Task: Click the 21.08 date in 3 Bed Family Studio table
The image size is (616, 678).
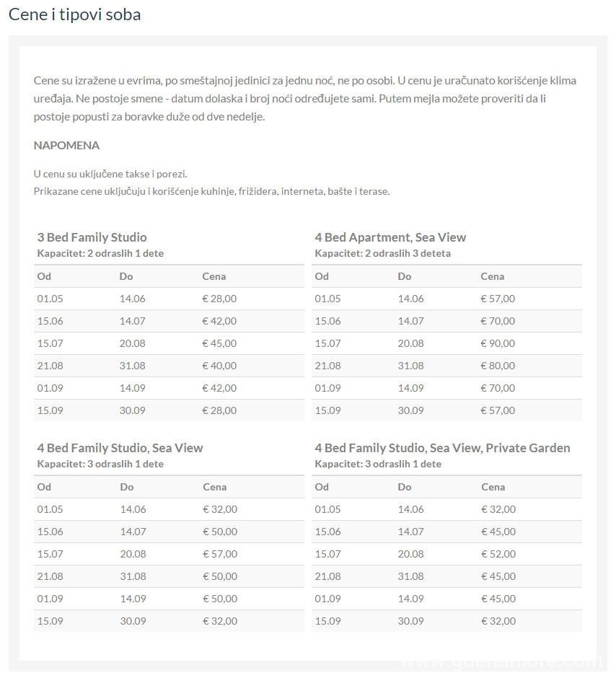Action: tap(50, 366)
